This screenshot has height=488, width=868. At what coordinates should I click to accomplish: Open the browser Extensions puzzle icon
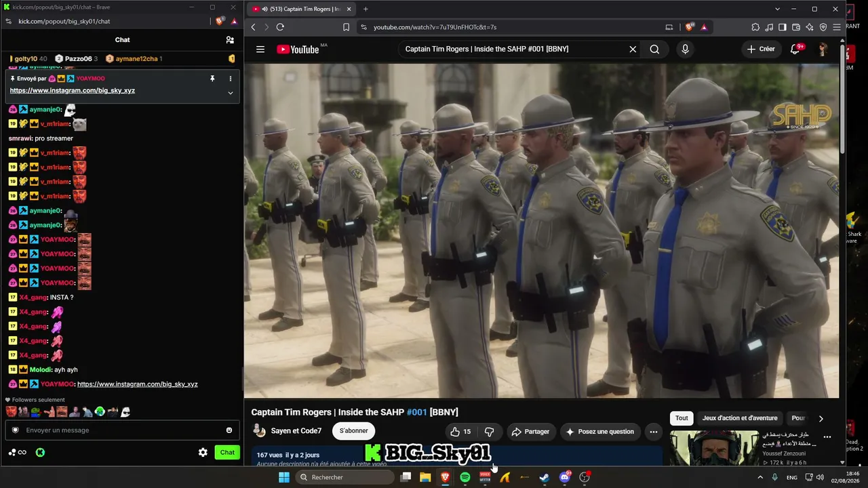point(755,27)
